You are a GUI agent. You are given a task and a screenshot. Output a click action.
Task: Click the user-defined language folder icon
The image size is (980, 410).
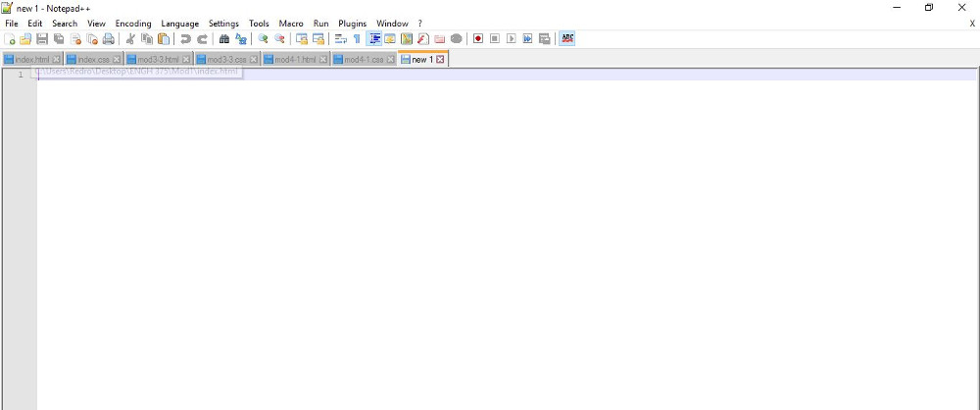tap(390, 39)
